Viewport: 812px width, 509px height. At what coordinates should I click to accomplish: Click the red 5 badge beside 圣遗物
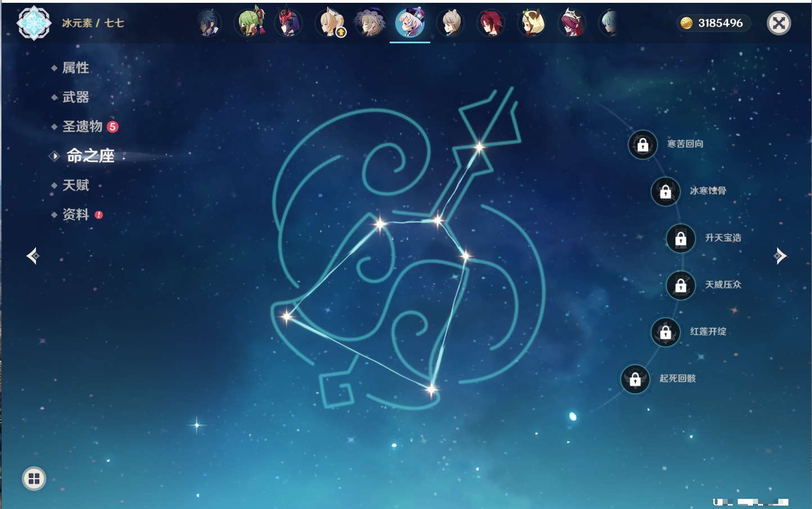(x=112, y=127)
